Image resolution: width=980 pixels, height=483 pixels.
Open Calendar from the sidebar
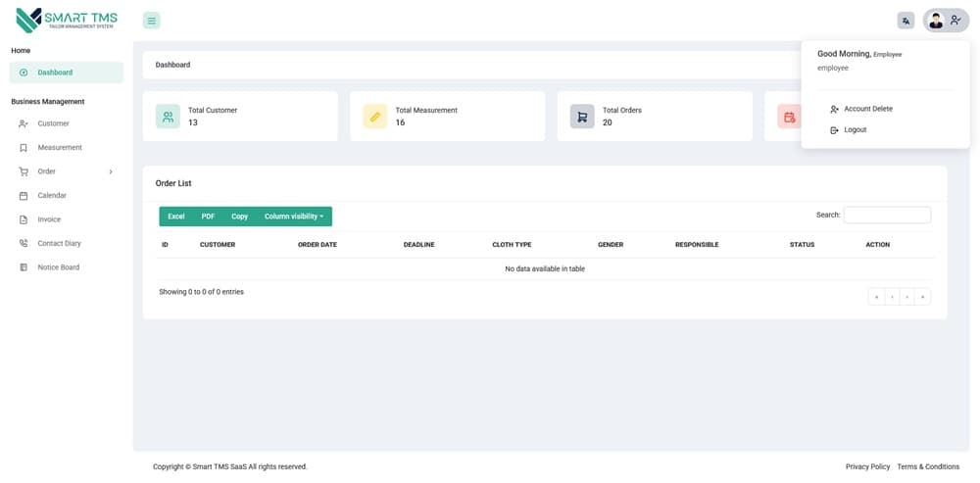[x=52, y=196]
